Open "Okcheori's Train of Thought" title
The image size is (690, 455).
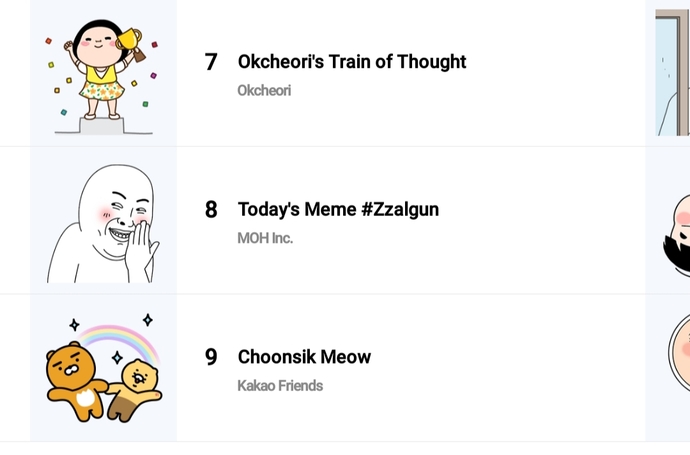(352, 62)
